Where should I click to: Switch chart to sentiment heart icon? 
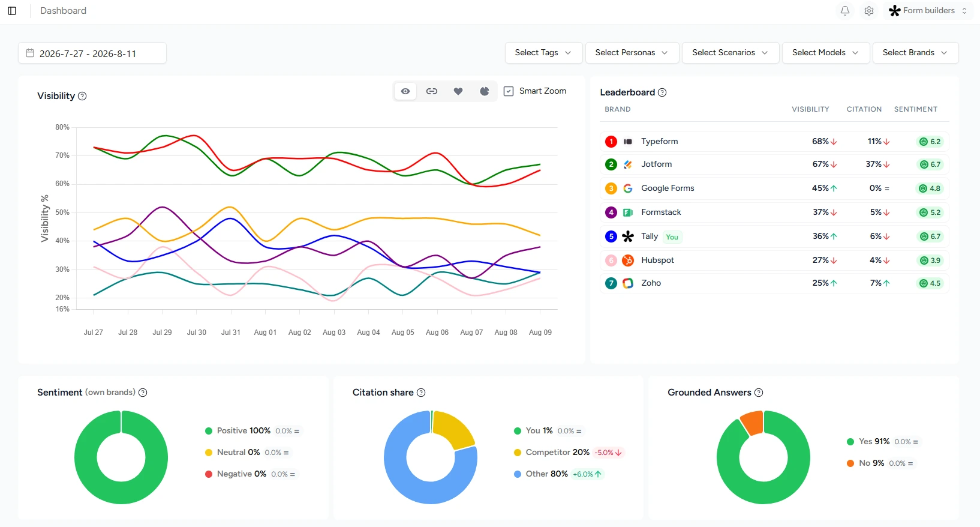coord(458,91)
